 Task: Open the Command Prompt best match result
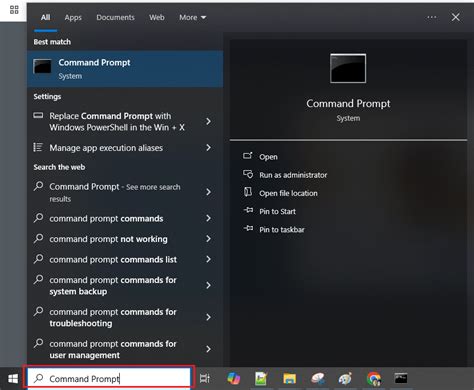point(125,69)
